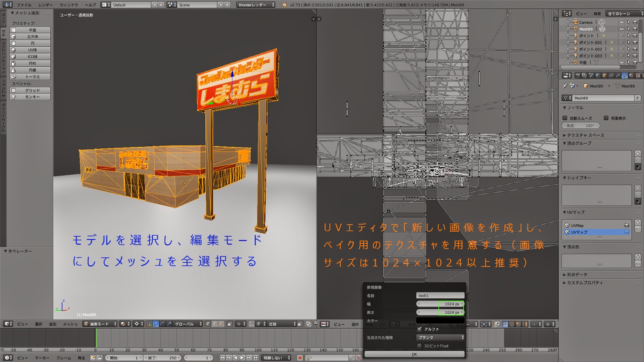Open the world properties tab globe icon

point(598,75)
